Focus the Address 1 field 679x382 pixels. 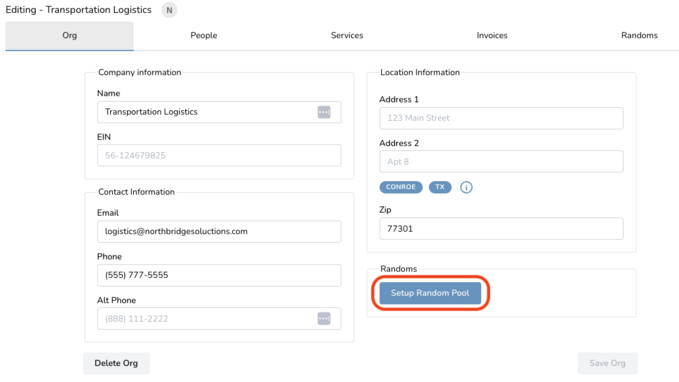(501, 118)
